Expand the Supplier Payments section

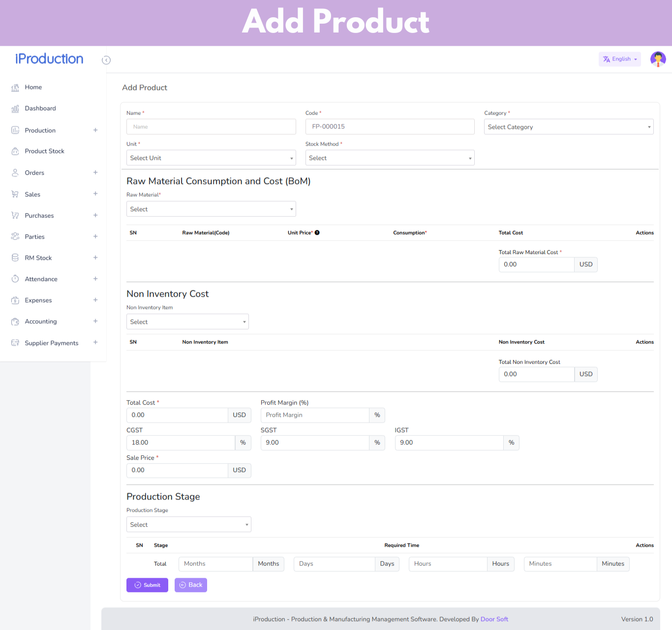(95, 343)
